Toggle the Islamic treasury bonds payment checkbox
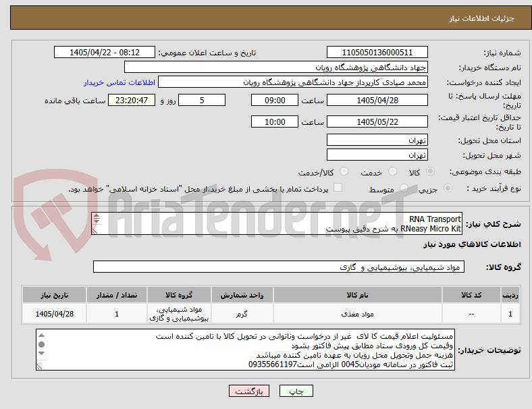The image size is (532, 409). pos(338,188)
